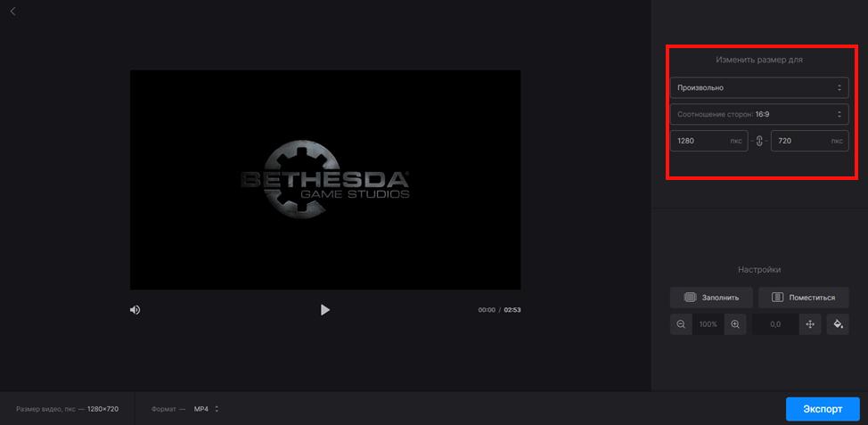Zoom out with the minus magnifier
The image size is (868, 425).
click(x=681, y=325)
